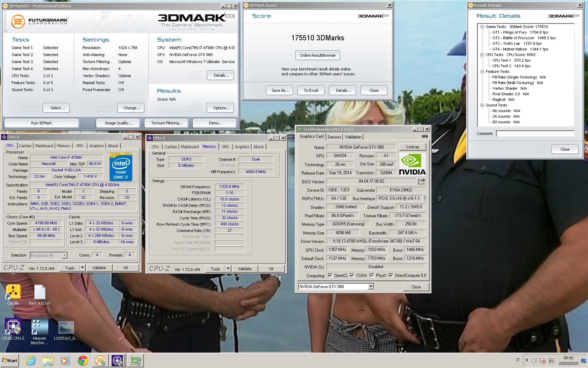Switch to the Sensors tab in GPU-Z
Screen dimensions: 588x368
334,137
